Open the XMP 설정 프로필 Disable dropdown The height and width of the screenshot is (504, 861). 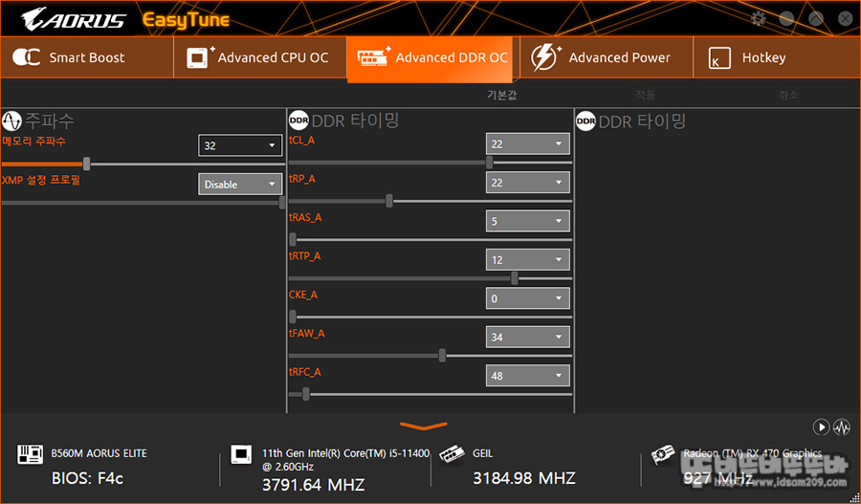[240, 185]
